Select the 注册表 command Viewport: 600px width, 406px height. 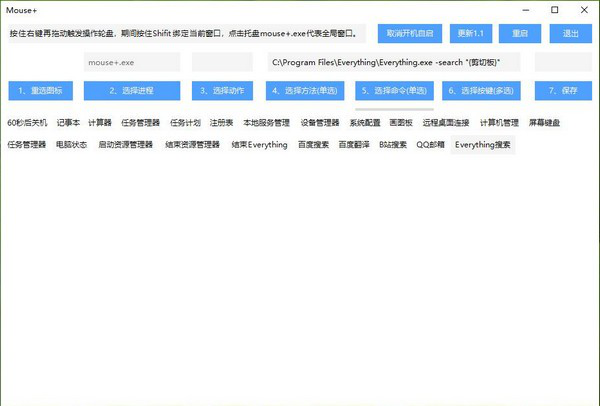tap(221, 123)
